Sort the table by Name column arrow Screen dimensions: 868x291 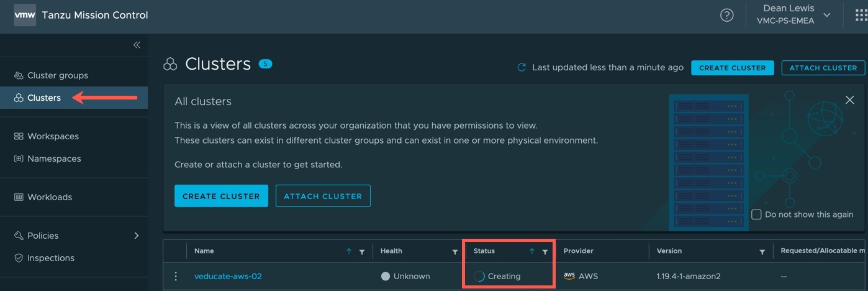pyautogui.click(x=349, y=251)
